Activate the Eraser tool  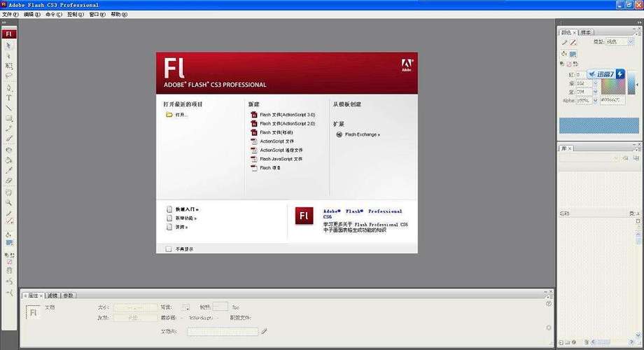click(x=8, y=181)
